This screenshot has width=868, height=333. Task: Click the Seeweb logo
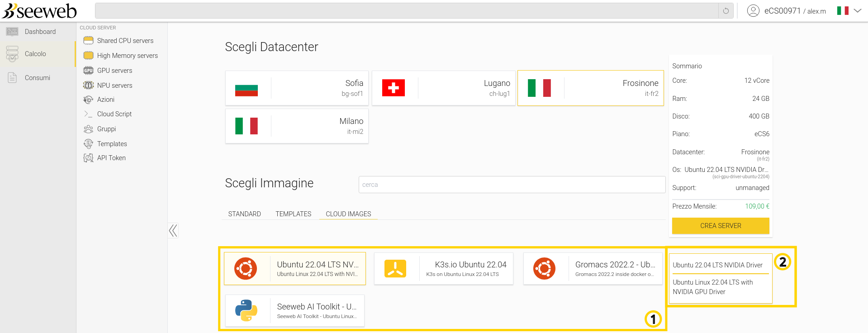click(39, 11)
